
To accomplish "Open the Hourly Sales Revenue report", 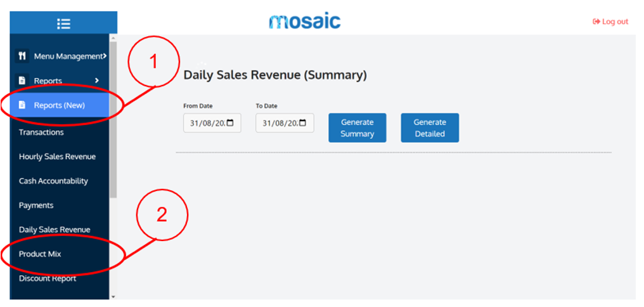I will tap(57, 157).
